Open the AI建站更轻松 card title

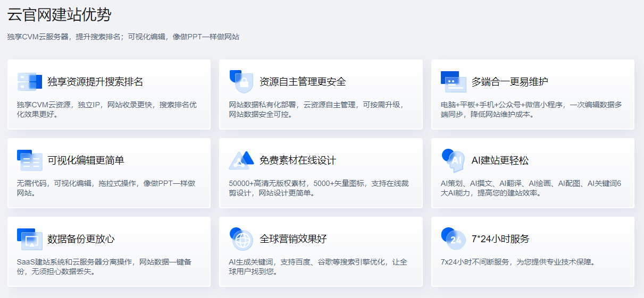tap(500, 160)
